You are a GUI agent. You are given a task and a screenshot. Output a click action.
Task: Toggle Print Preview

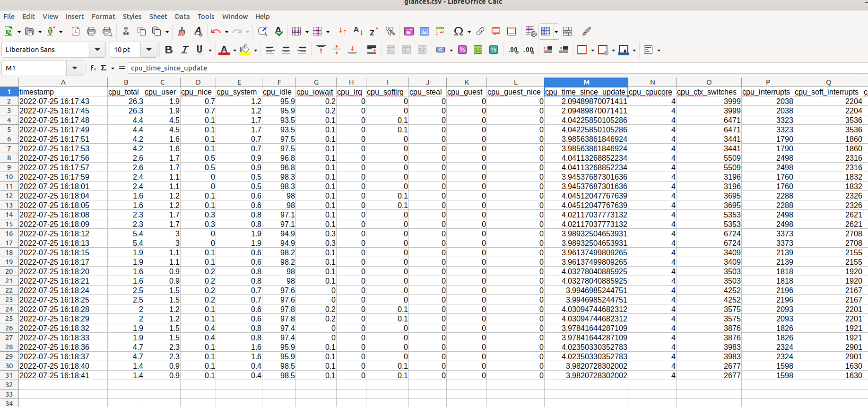(107, 32)
